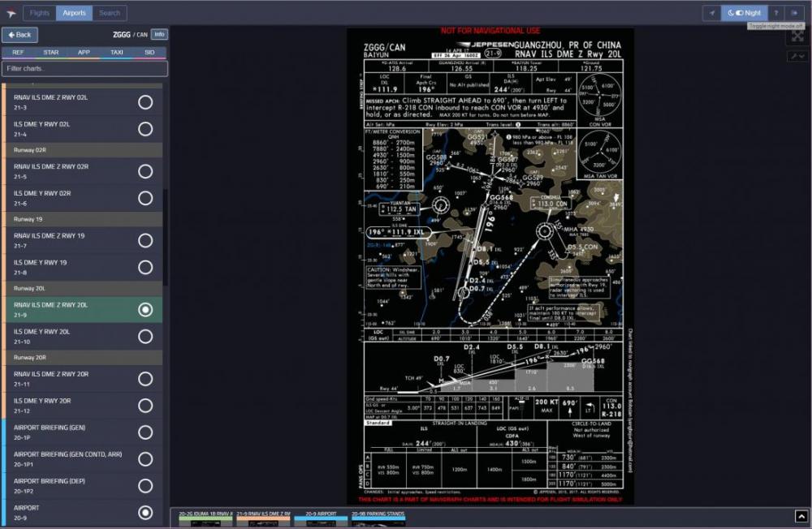Filter charts by REF category
The width and height of the screenshot is (812, 529).
click(x=18, y=52)
